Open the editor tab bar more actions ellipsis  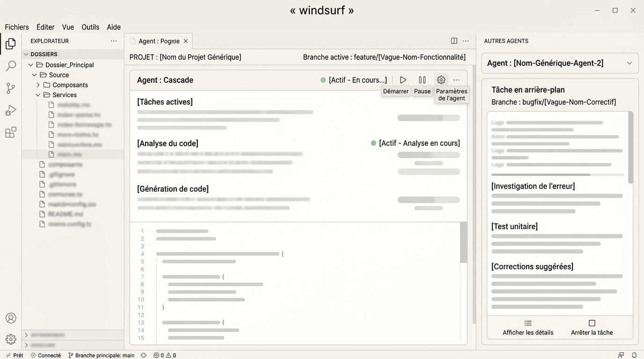466,41
